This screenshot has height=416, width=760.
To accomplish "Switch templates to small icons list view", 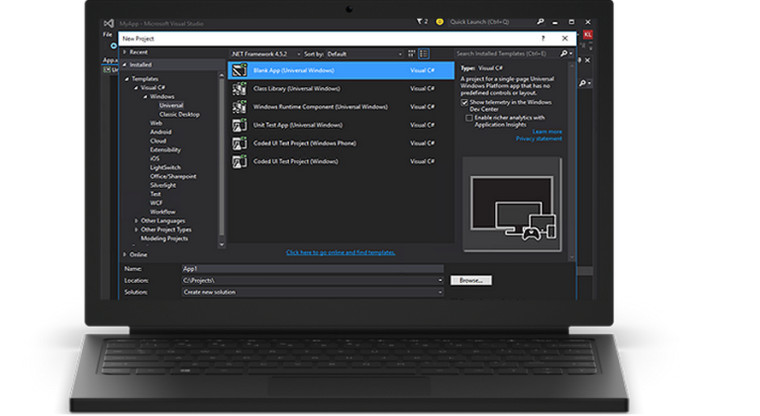I will pos(424,54).
